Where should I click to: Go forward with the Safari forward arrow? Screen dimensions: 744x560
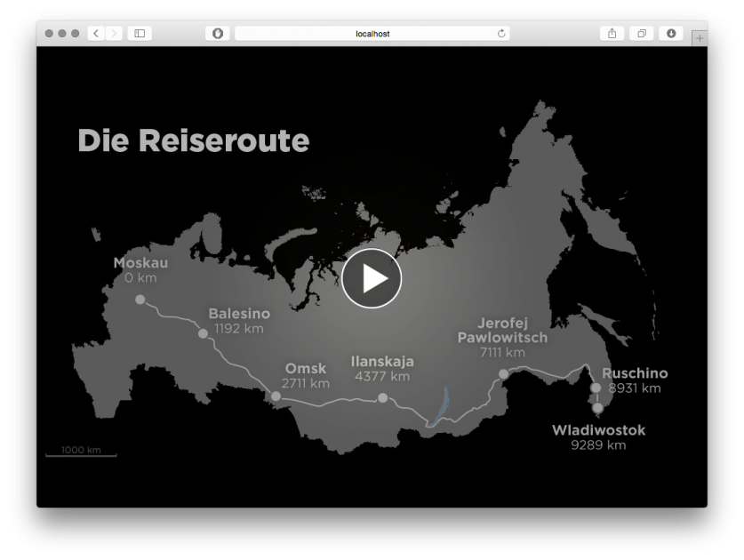tap(114, 33)
